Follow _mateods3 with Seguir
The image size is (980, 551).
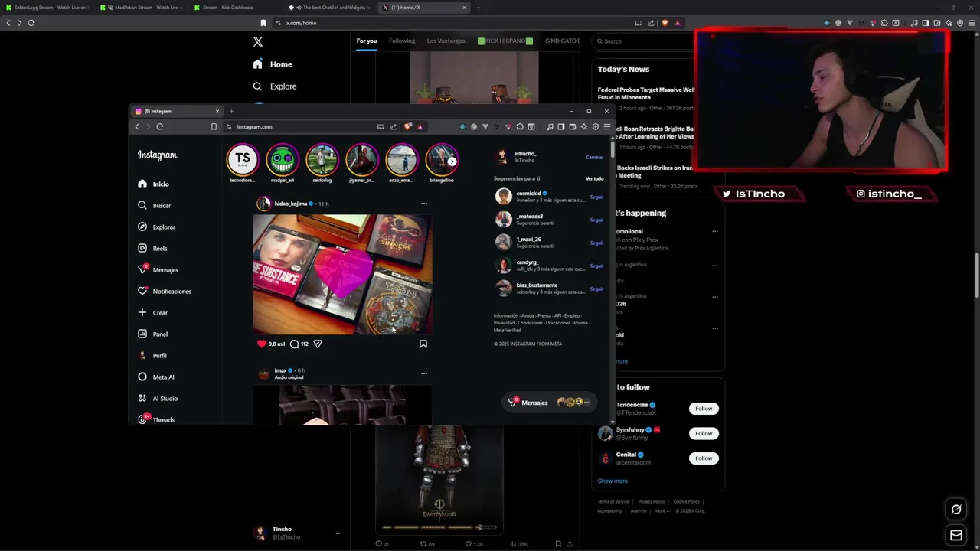(x=597, y=220)
